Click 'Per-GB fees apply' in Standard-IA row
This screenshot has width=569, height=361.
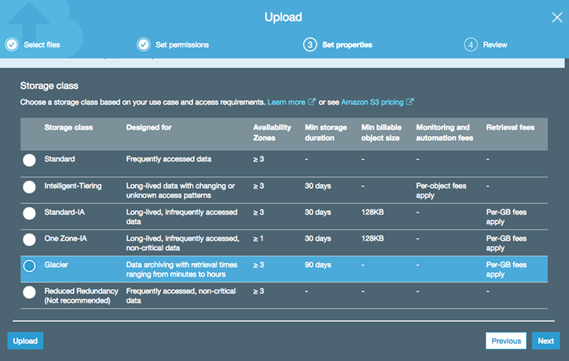coord(506,217)
